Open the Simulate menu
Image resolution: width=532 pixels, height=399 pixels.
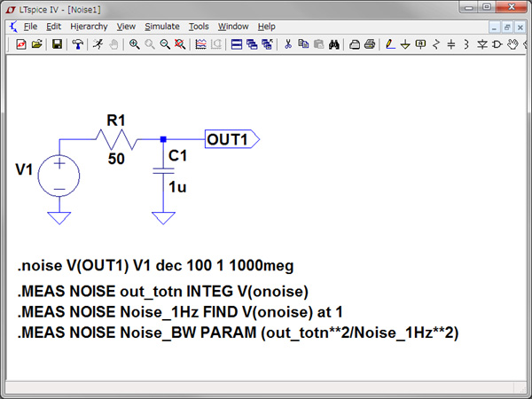tap(161, 27)
